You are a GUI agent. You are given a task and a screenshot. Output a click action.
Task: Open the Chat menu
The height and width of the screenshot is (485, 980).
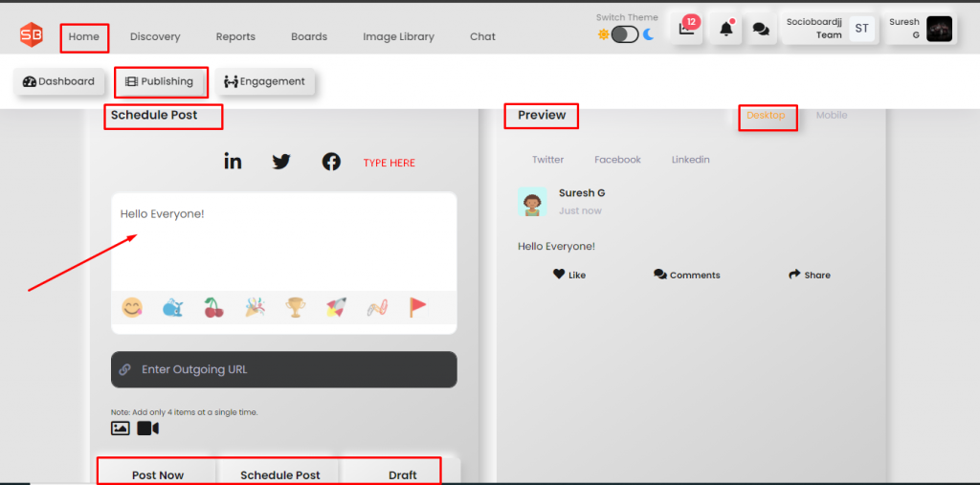click(x=482, y=37)
